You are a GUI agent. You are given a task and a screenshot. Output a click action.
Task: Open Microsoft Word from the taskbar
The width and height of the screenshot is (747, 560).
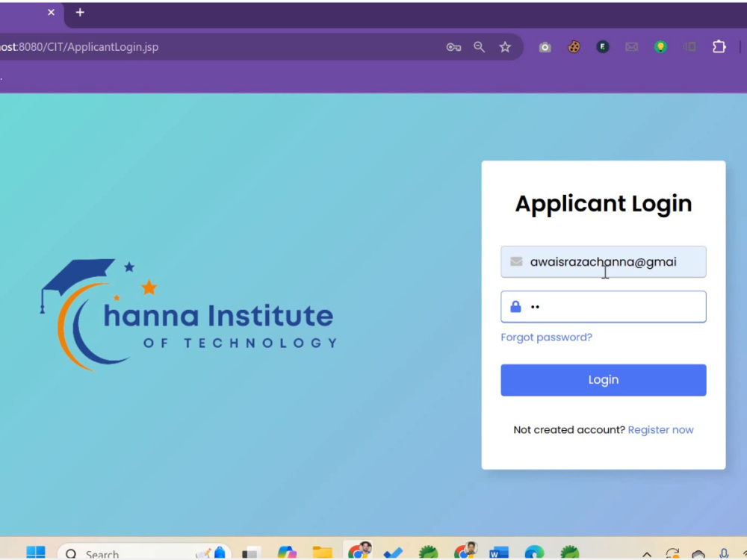coord(499,553)
